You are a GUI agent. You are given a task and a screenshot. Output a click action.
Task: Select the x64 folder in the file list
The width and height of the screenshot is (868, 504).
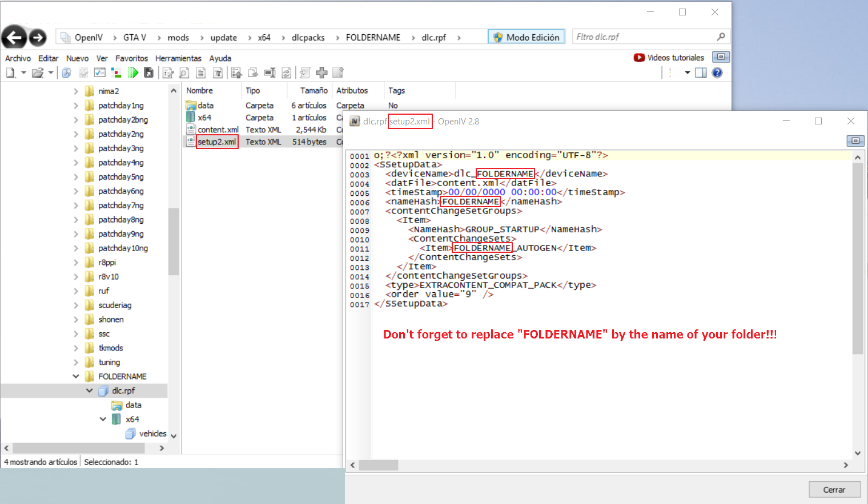(x=199, y=118)
